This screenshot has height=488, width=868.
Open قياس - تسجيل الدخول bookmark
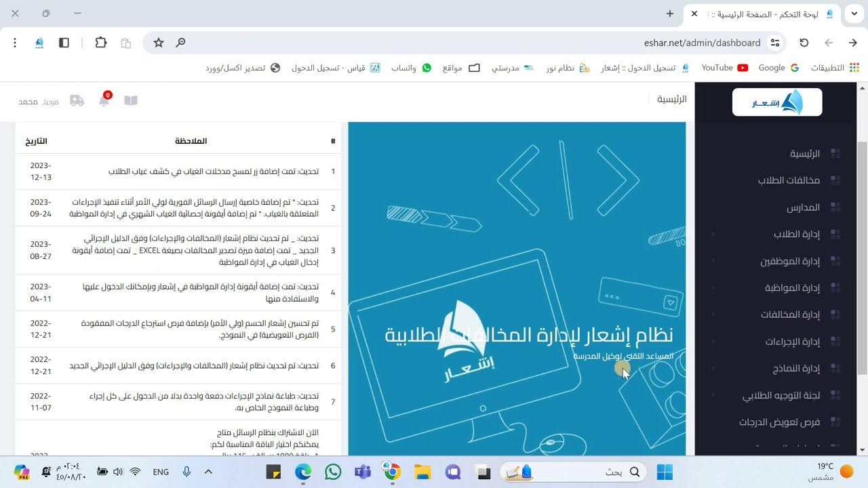(x=336, y=68)
